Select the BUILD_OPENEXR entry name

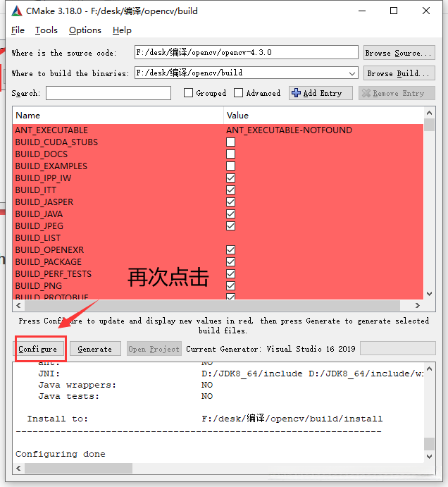tap(49, 249)
